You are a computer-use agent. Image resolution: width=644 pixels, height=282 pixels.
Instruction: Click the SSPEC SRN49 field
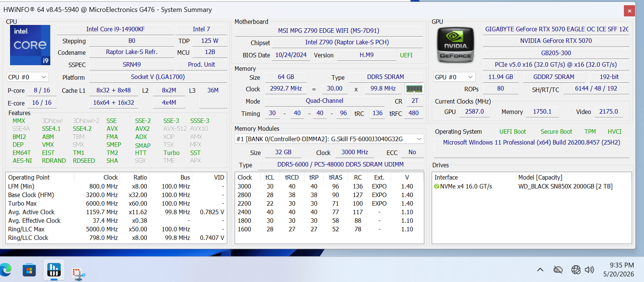coord(131,64)
